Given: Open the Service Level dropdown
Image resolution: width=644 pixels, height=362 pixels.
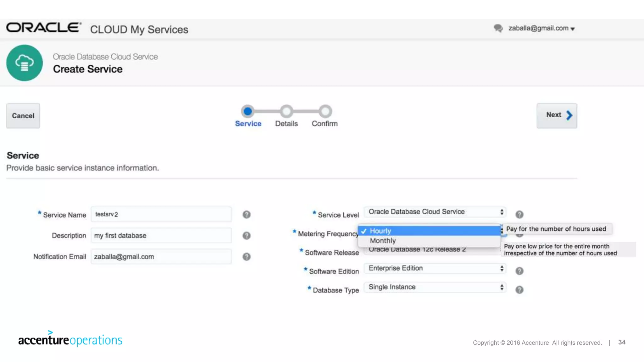Looking at the screenshot, I should (435, 212).
